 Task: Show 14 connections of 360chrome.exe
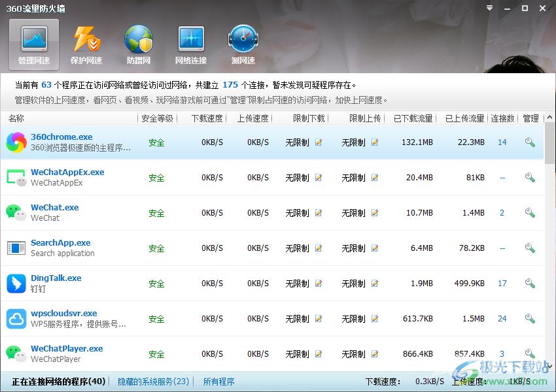tap(502, 142)
